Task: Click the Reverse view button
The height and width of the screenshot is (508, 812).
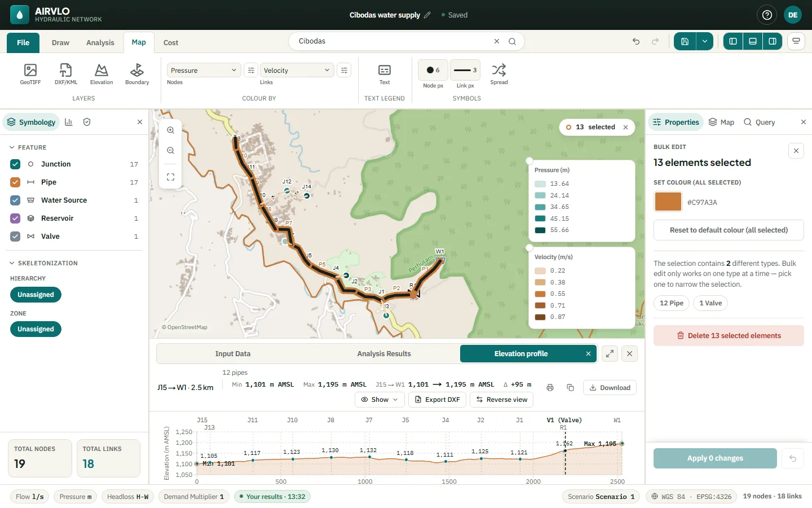Action: coord(501,400)
